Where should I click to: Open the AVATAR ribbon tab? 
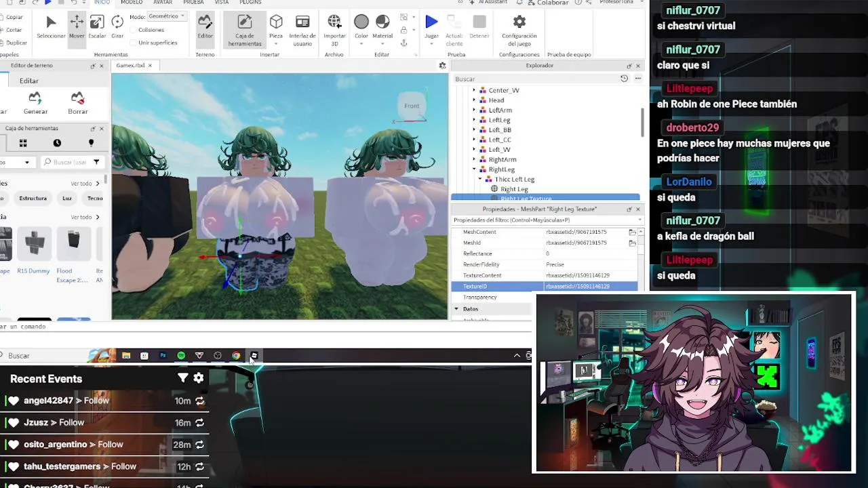[163, 3]
